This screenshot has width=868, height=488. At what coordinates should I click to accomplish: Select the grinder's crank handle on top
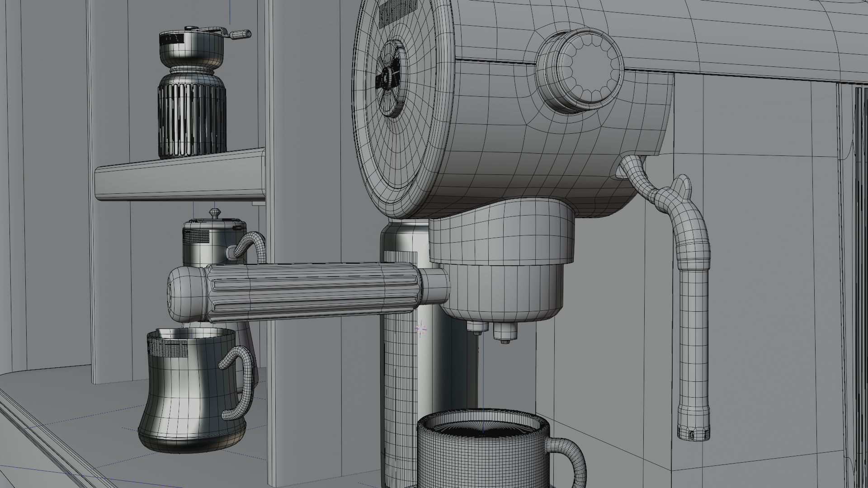coord(218,33)
